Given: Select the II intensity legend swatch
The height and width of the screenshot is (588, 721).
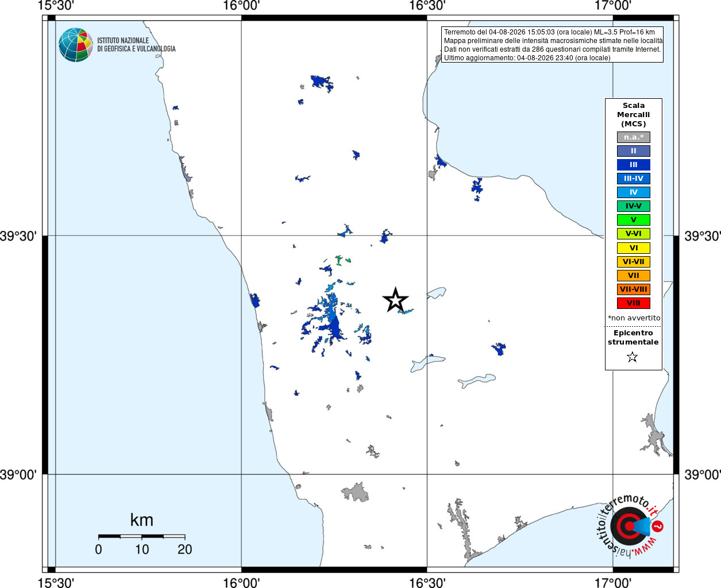Looking at the screenshot, I should 634,151.
